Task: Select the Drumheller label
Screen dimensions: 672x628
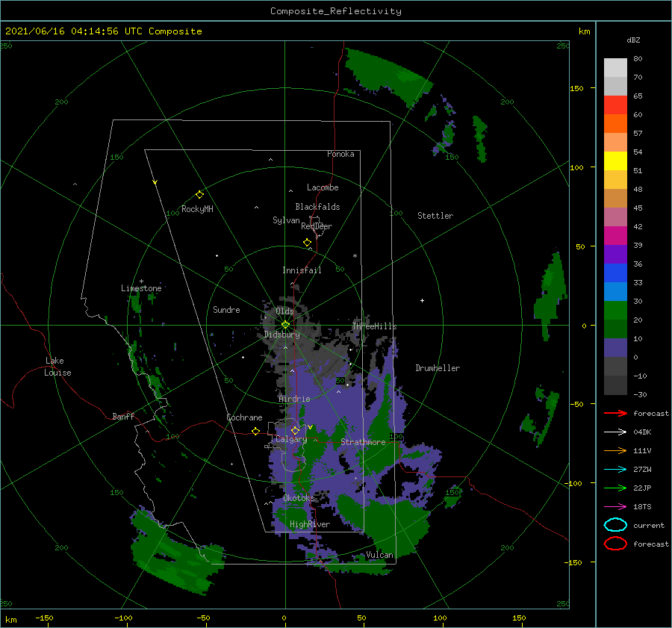Action: [438, 368]
